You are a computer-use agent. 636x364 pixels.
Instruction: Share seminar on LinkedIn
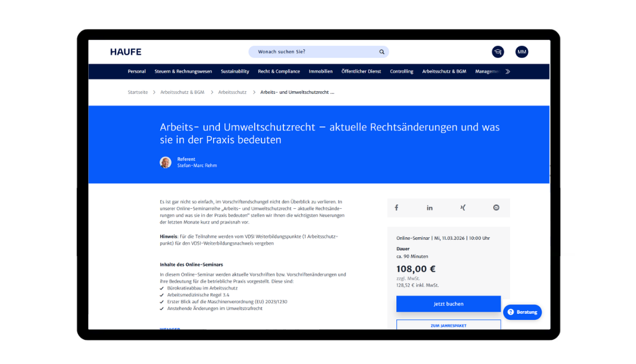429,207
